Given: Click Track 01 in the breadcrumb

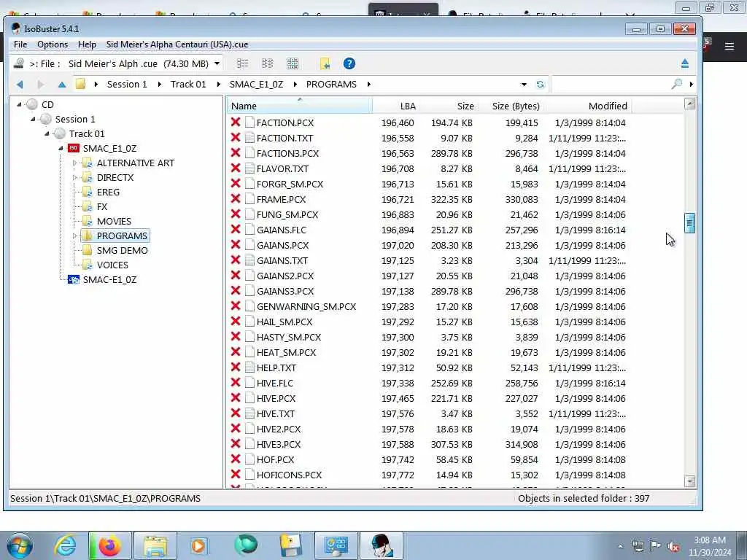Looking at the screenshot, I should [x=188, y=85].
